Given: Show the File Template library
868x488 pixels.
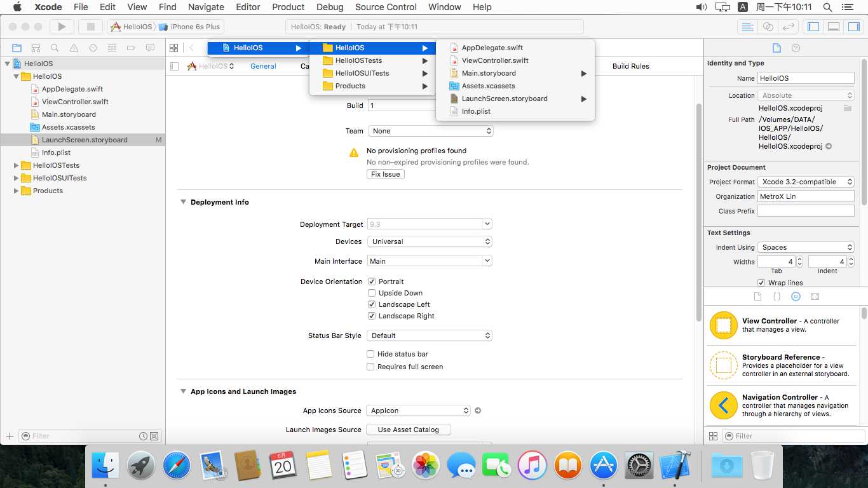Looking at the screenshot, I should [x=757, y=297].
